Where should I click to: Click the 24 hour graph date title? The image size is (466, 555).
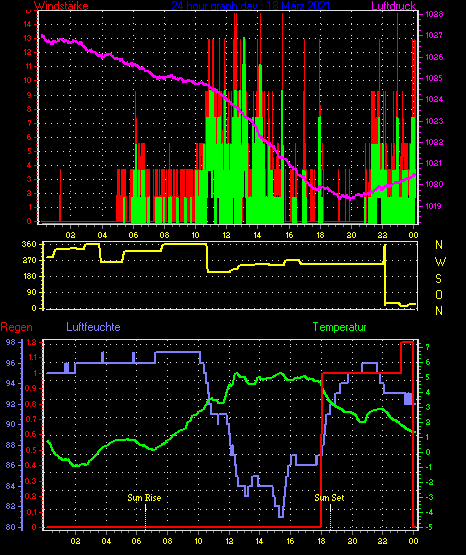click(251, 5)
